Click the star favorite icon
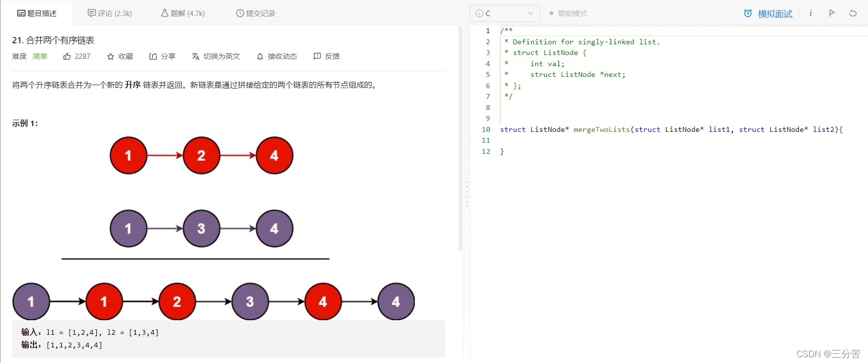Screen dimensions: 868x363 110,56
